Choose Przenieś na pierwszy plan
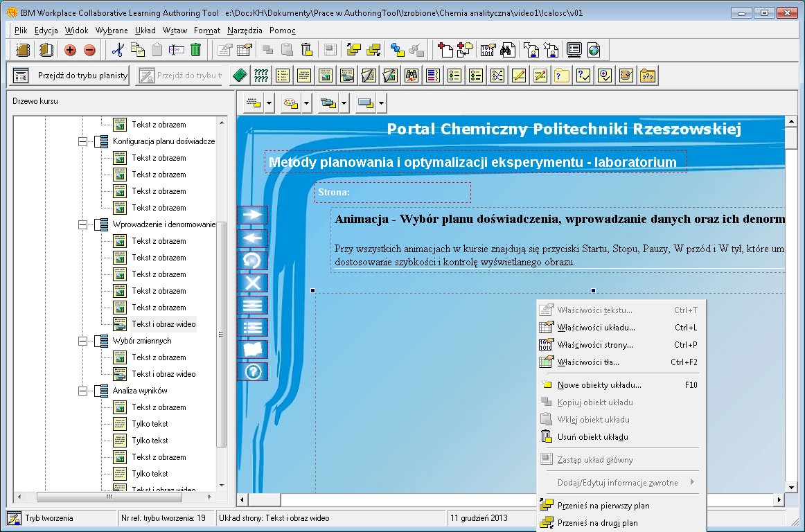Viewport: 805px width, 532px height. 621,506
